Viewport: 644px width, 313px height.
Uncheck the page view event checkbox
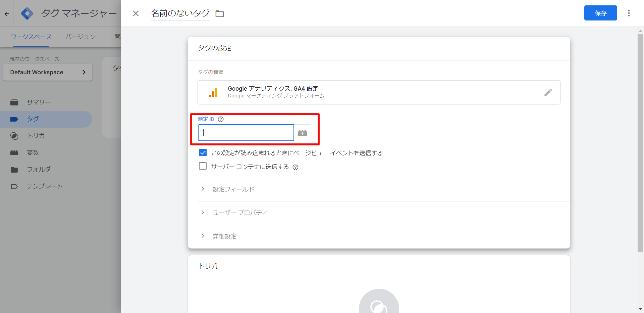coord(203,153)
